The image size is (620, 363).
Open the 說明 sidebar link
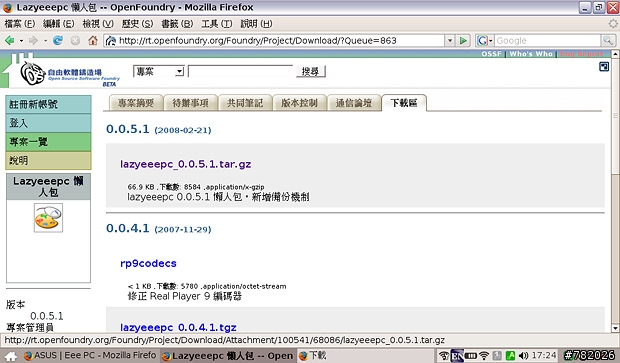48,160
